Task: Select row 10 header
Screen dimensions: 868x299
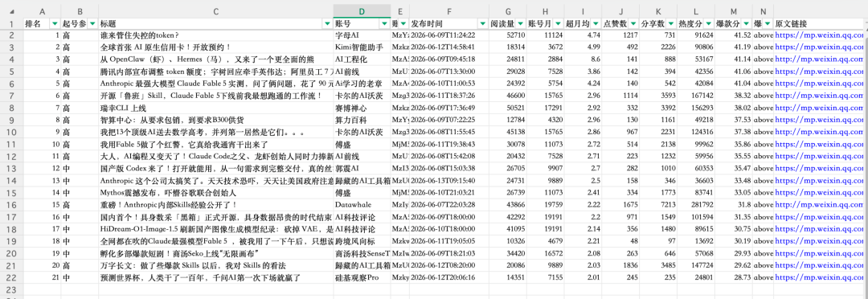Action: click(11, 133)
